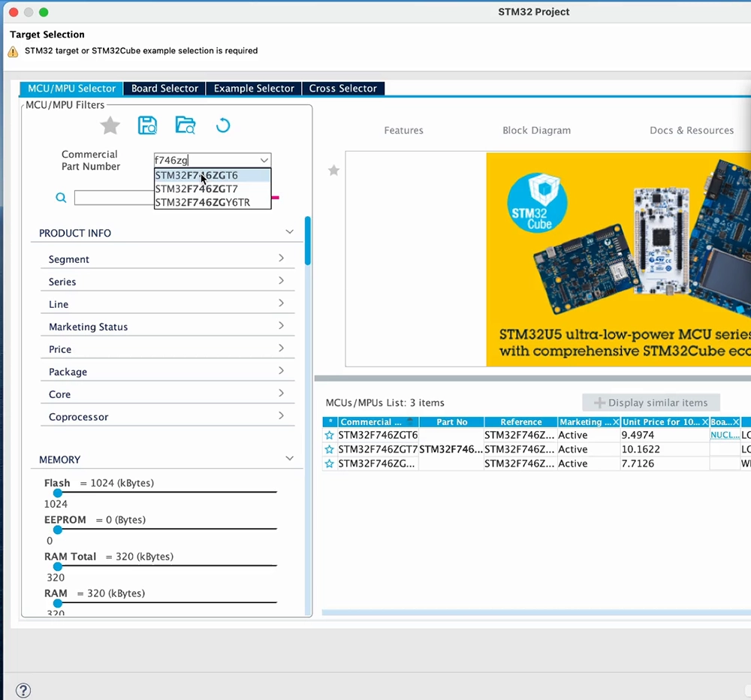
Task: Switch to the Board Selector tab
Action: tap(164, 88)
